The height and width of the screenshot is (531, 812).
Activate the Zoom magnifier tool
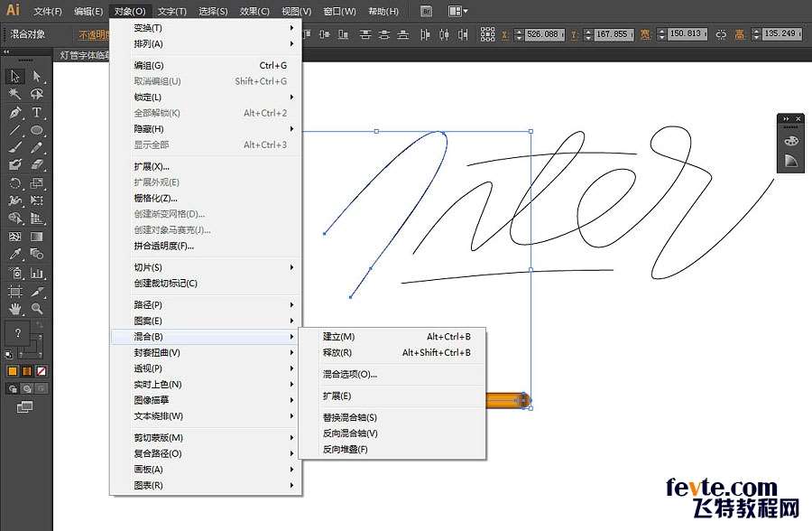37,309
